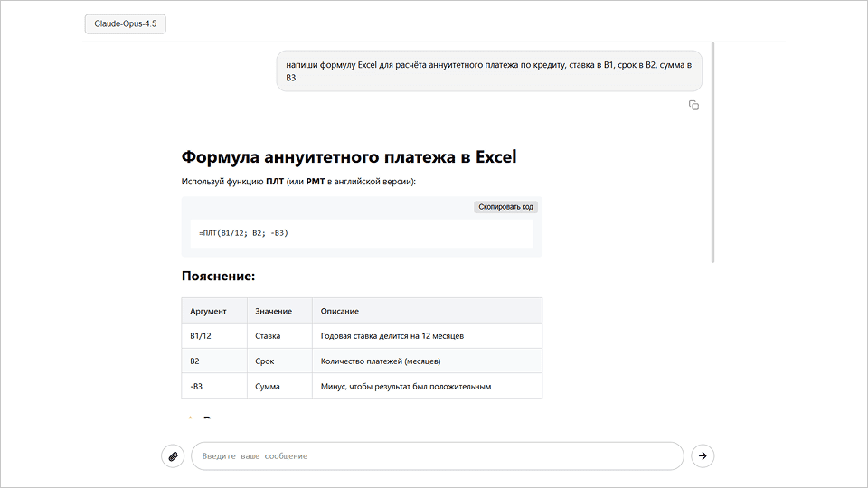Select cell Количество платежей (месяцев)

click(x=427, y=361)
